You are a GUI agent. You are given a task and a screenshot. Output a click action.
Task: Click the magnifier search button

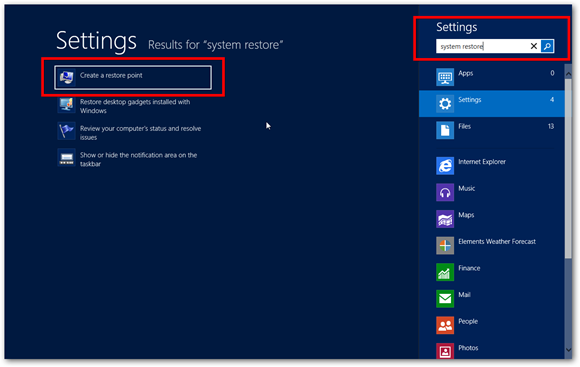tap(547, 46)
